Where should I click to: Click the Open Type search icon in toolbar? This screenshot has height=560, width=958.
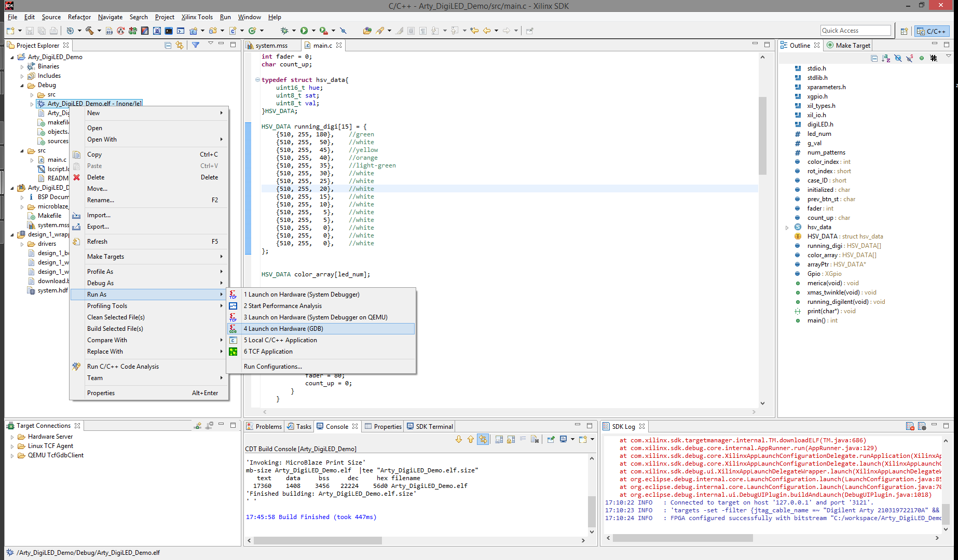367,31
